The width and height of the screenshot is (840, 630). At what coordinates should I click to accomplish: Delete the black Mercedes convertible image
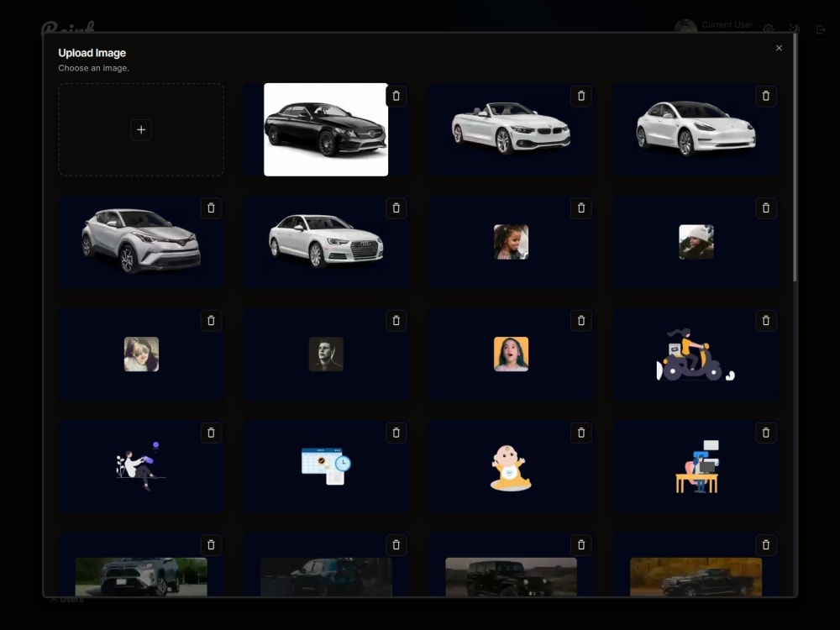[x=396, y=96]
